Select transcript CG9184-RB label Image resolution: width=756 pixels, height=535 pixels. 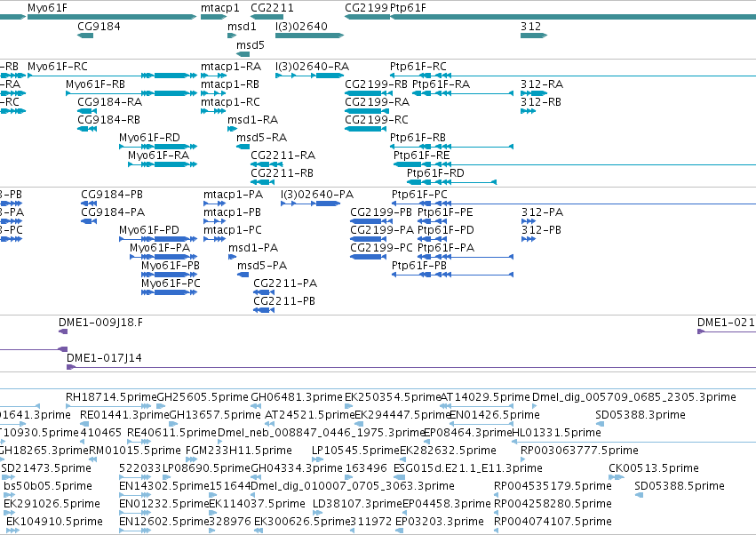pyautogui.click(x=109, y=120)
